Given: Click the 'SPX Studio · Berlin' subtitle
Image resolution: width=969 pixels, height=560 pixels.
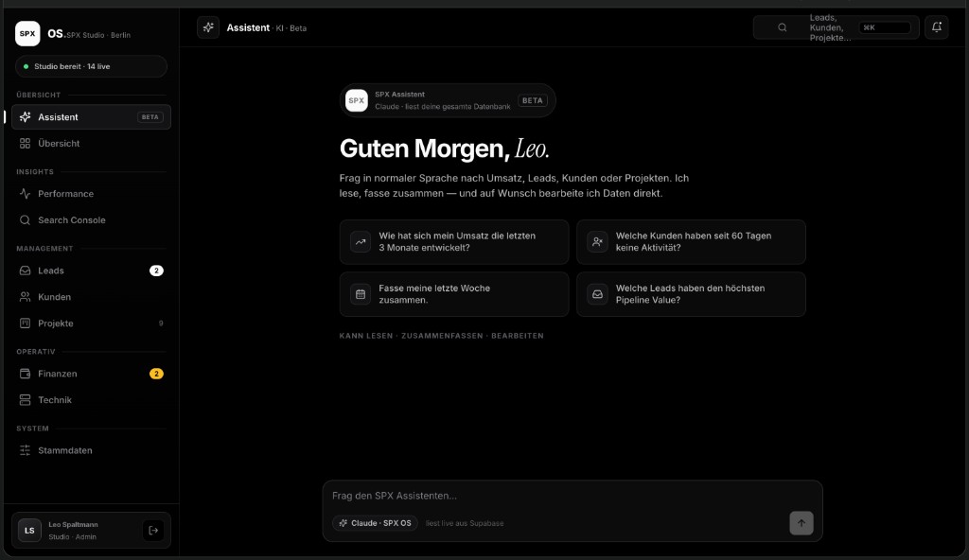Looking at the screenshot, I should click(98, 35).
